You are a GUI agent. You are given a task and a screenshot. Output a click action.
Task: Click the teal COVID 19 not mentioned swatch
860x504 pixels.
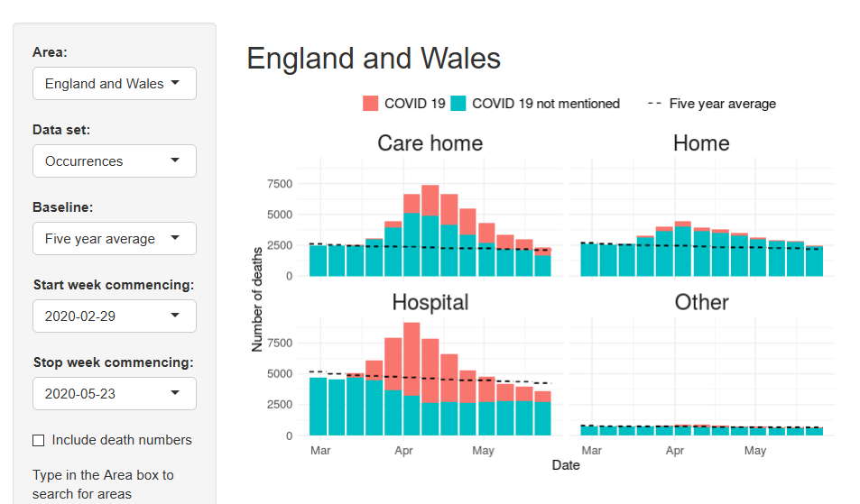click(458, 104)
